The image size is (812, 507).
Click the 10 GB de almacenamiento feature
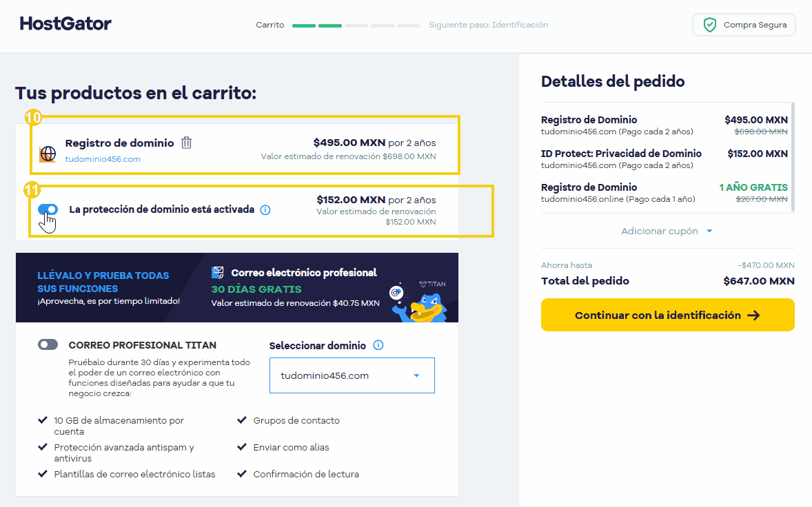[119, 426]
